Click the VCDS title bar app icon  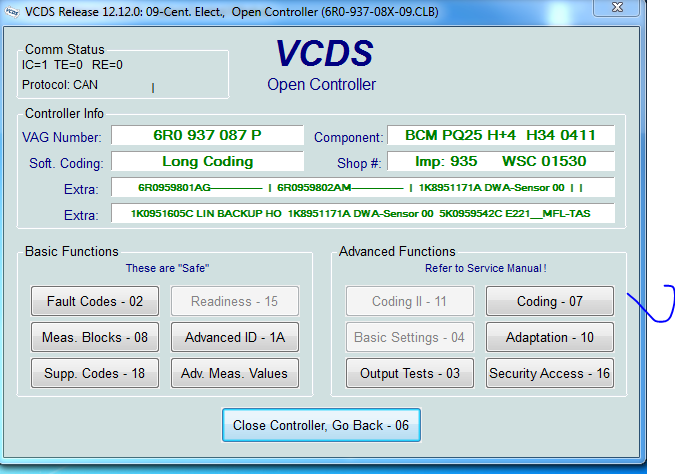[x=12, y=11]
